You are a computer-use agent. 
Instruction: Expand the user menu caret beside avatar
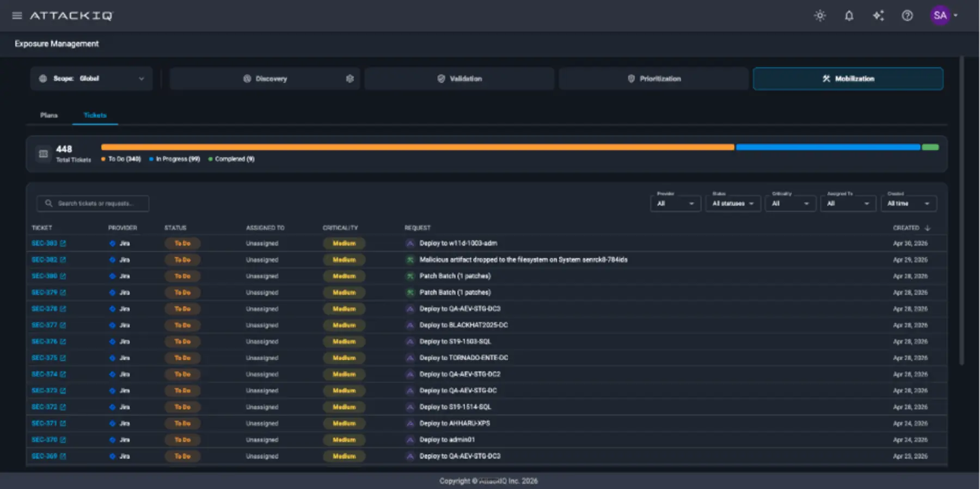pos(955,16)
